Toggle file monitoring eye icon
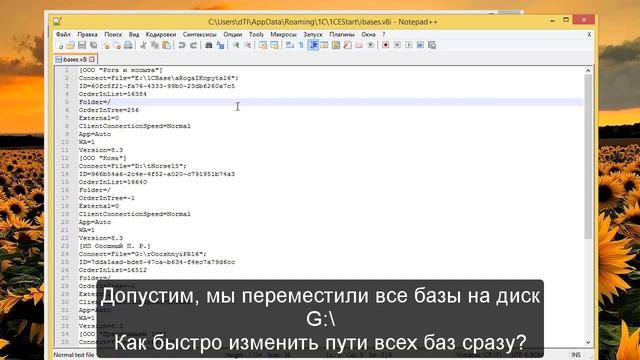 tap(371, 45)
